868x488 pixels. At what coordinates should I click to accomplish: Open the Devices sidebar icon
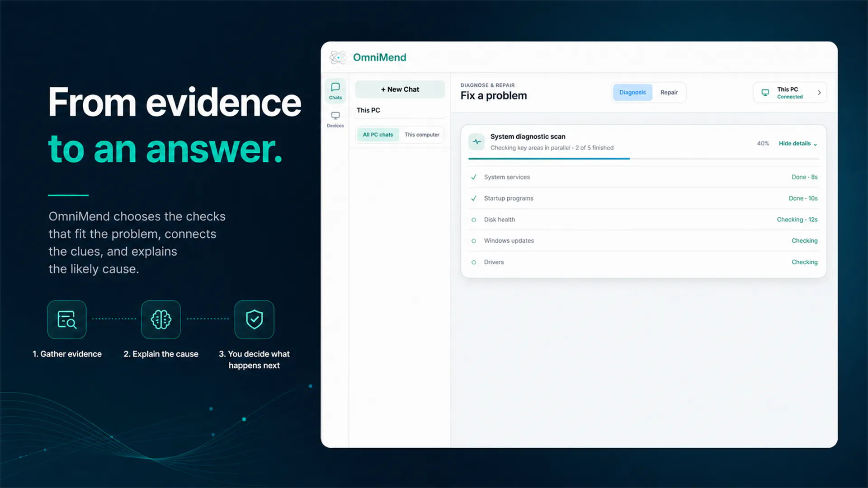click(335, 119)
